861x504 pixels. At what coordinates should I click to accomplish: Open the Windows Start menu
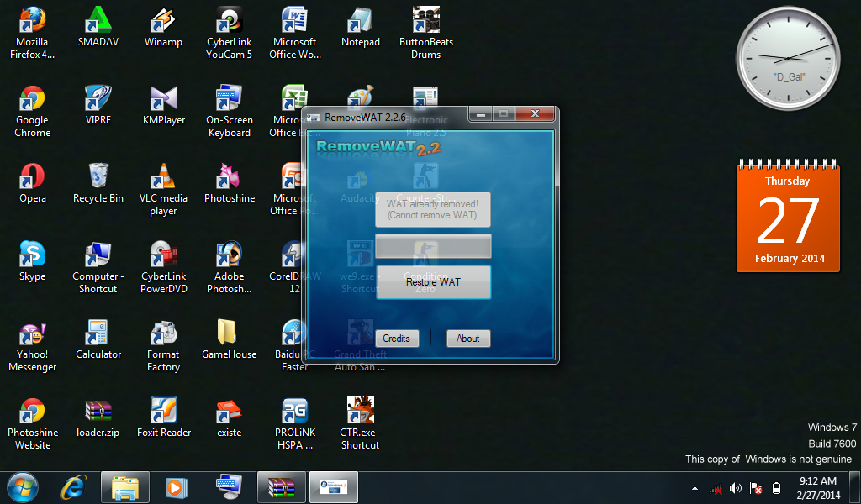23,487
